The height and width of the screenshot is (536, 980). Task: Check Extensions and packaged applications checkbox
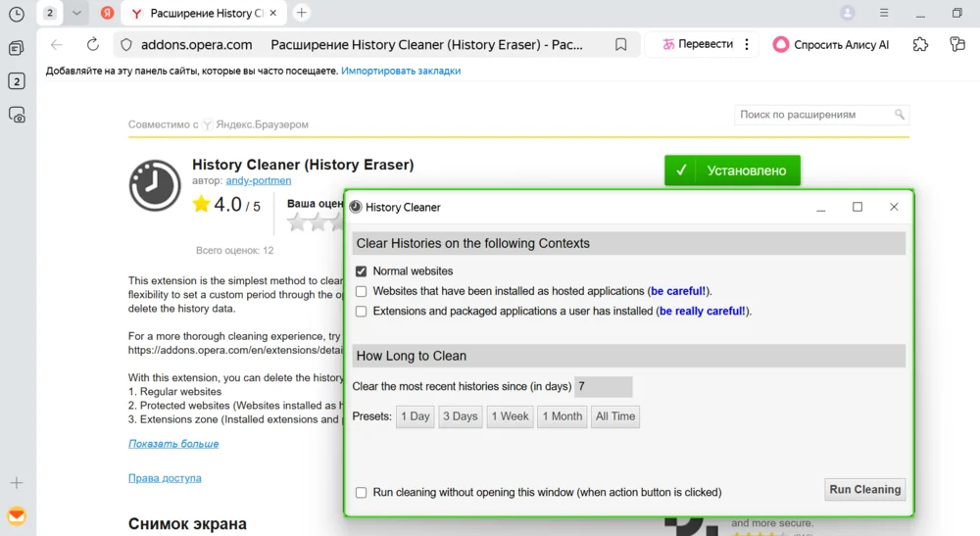(361, 311)
